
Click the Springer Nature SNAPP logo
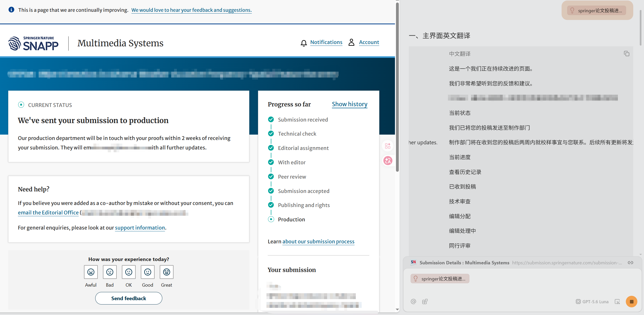coord(33,43)
